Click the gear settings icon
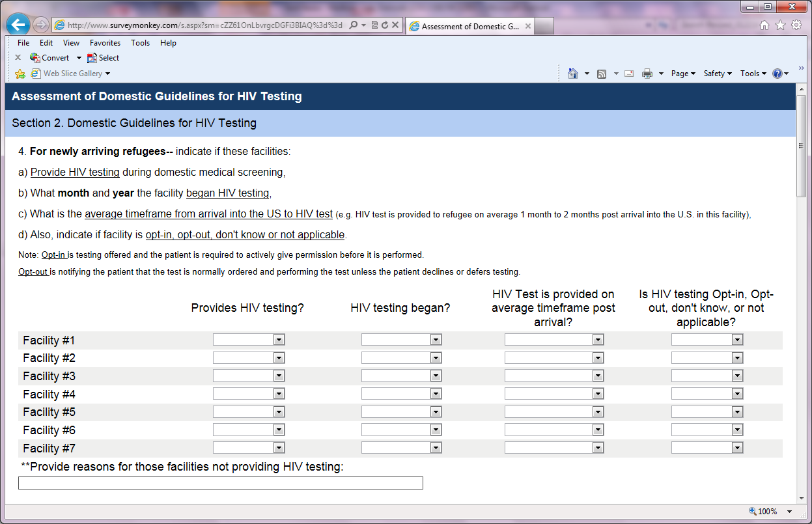 point(796,25)
